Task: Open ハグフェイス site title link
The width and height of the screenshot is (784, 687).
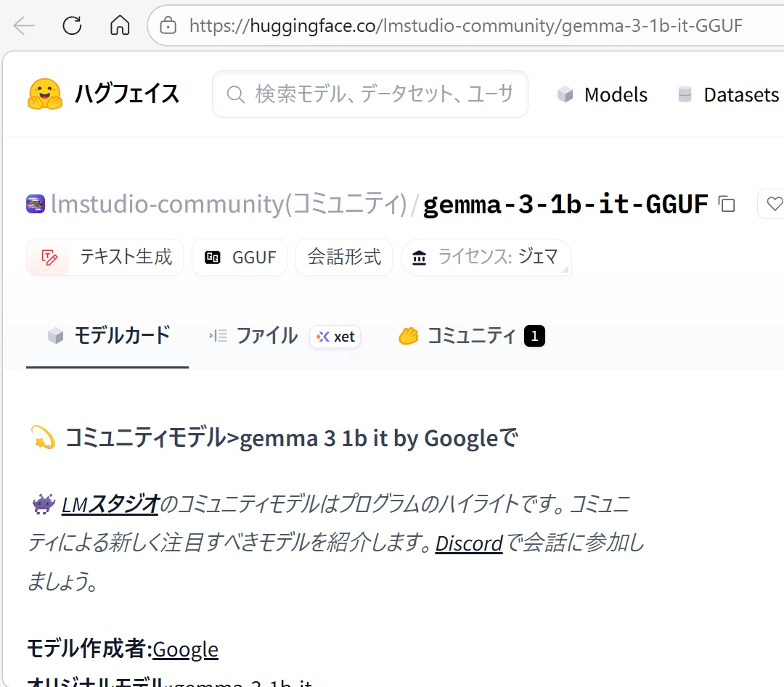Action: 126,94
